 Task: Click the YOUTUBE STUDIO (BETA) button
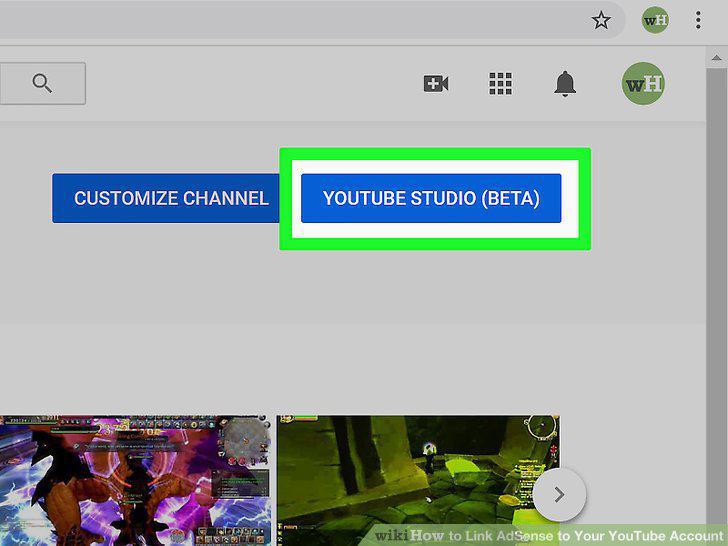tap(431, 198)
